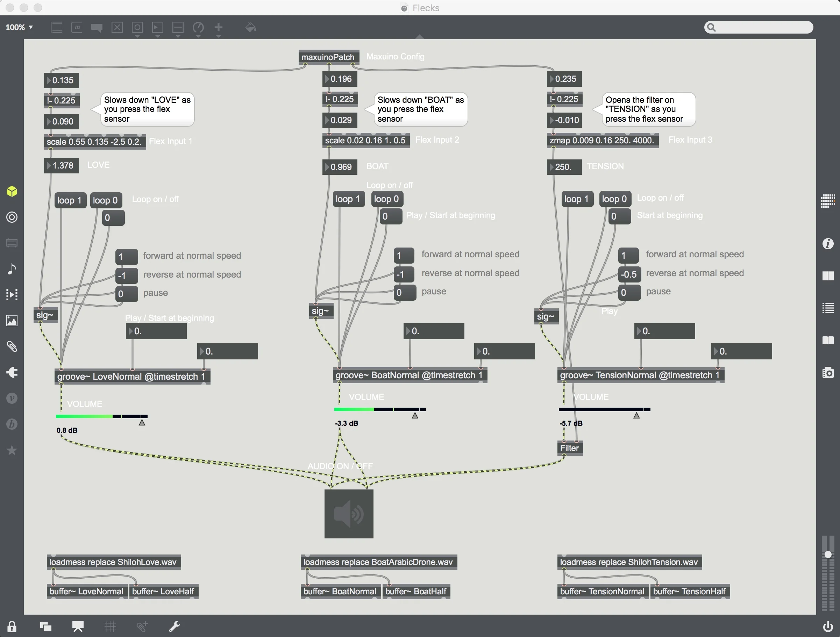
Task: Open the Inspector info icon
Action: point(828,243)
